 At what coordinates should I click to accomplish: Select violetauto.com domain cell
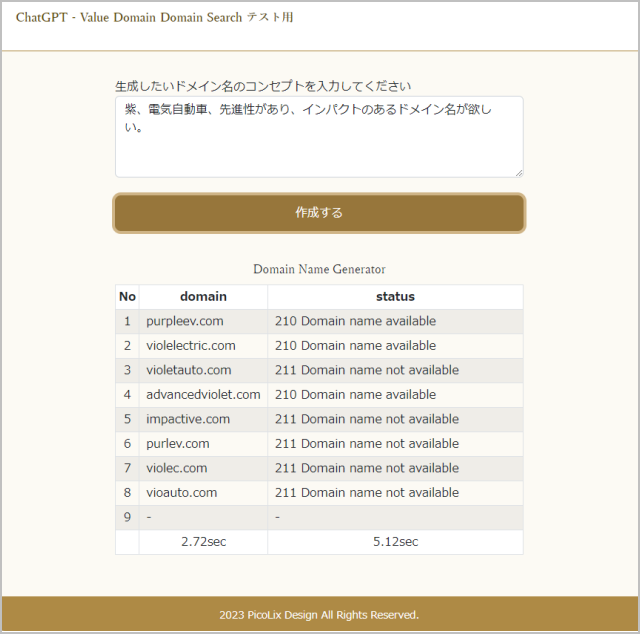203,370
